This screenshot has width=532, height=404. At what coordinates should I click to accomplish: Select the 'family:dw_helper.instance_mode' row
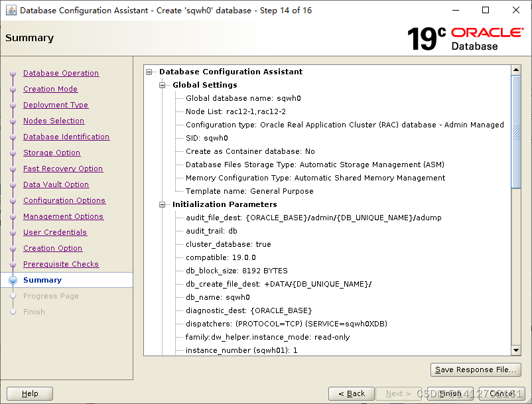(x=268, y=337)
